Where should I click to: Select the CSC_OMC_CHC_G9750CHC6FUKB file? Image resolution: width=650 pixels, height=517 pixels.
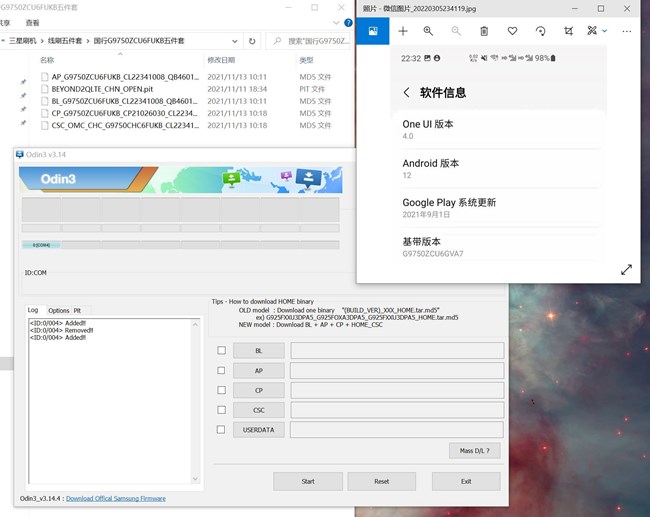tap(125, 125)
